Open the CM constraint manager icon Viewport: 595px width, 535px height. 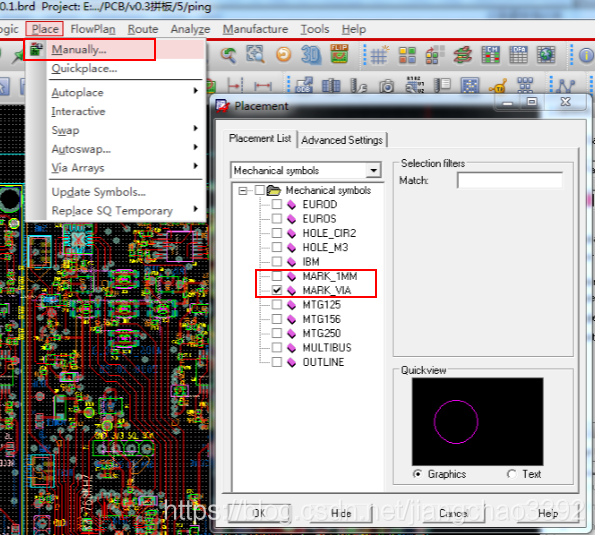490,55
